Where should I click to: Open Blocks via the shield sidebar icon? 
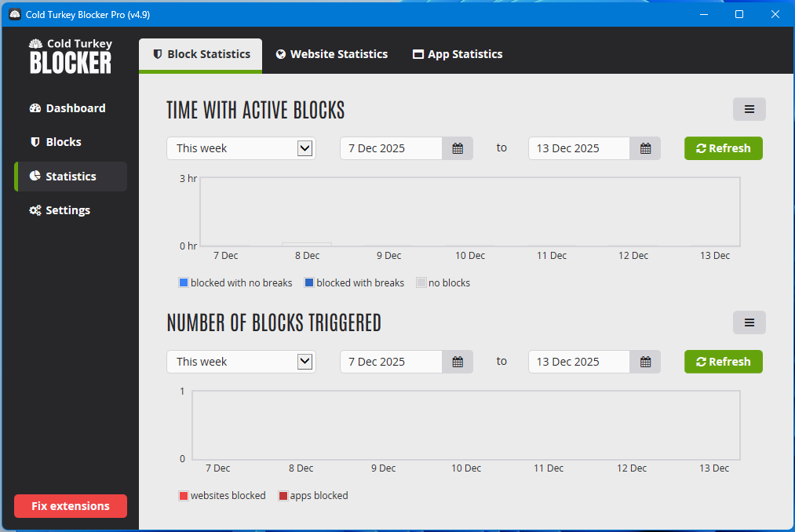35,141
